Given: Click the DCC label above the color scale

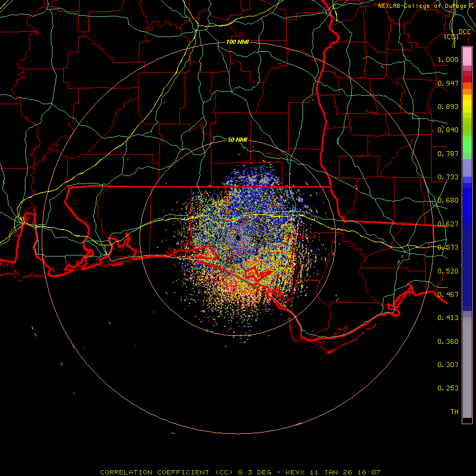Looking at the screenshot, I should pyautogui.click(x=464, y=32).
